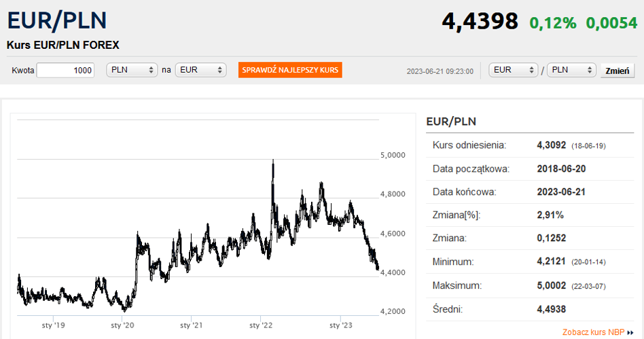
Task: Open the EUR target currency dropdown
Action: point(200,70)
